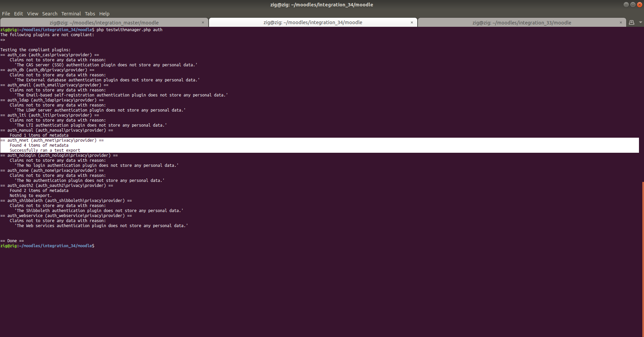The width and height of the screenshot is (644, 337).
Task: Minimize the terminal window
Action: (626, 4)
